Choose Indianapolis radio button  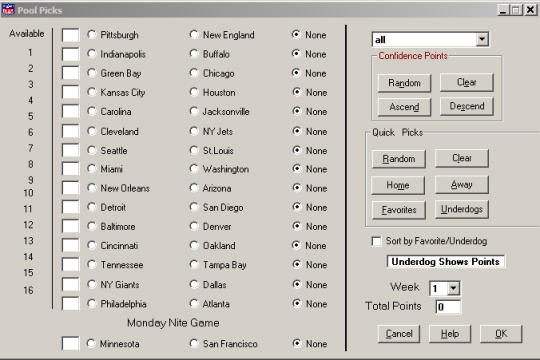[x=92, y=54]
